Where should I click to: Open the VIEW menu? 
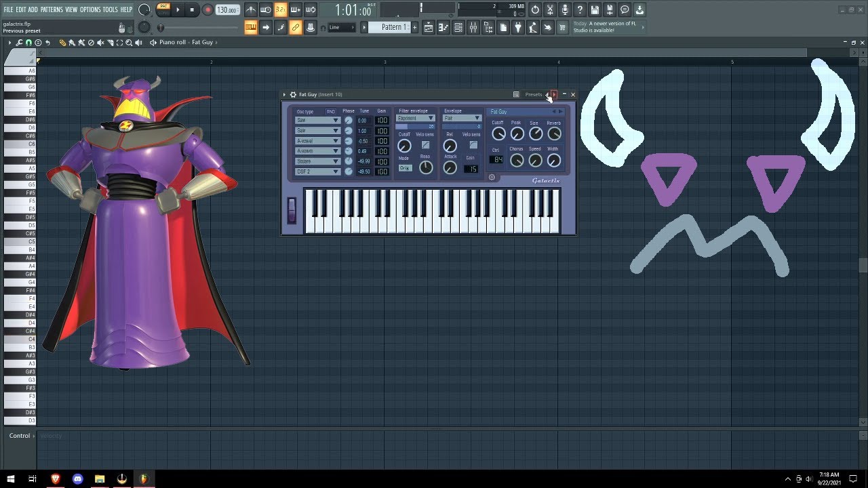pos(71,9)
